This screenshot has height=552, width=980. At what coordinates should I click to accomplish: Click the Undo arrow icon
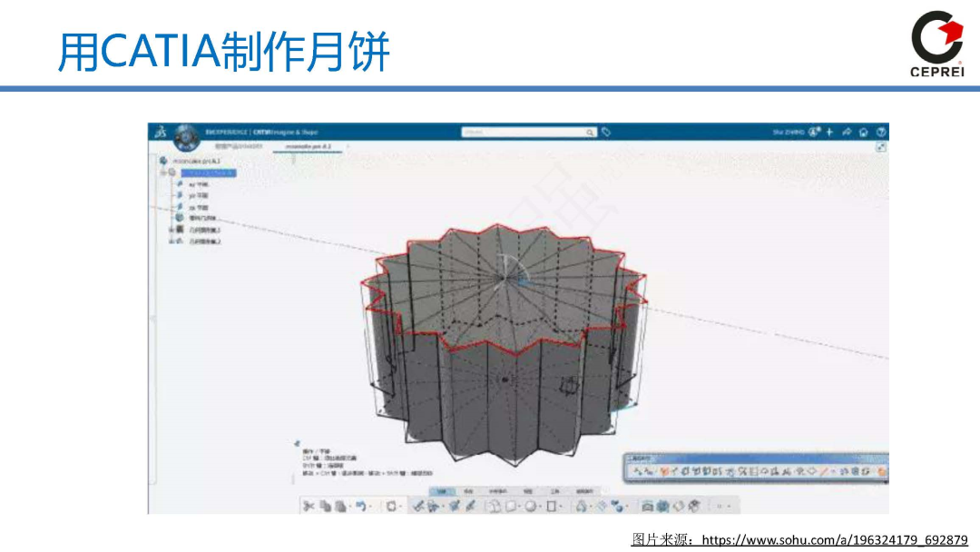tap(360, 507)
